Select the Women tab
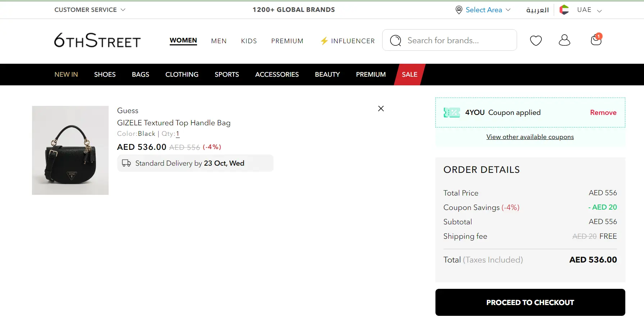 click(x=183, y=40)
